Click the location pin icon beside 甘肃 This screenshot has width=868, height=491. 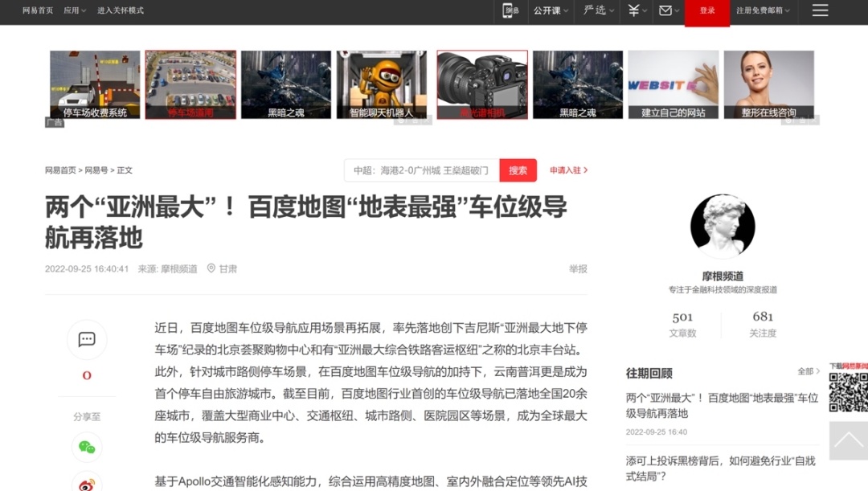coord(211,268)
